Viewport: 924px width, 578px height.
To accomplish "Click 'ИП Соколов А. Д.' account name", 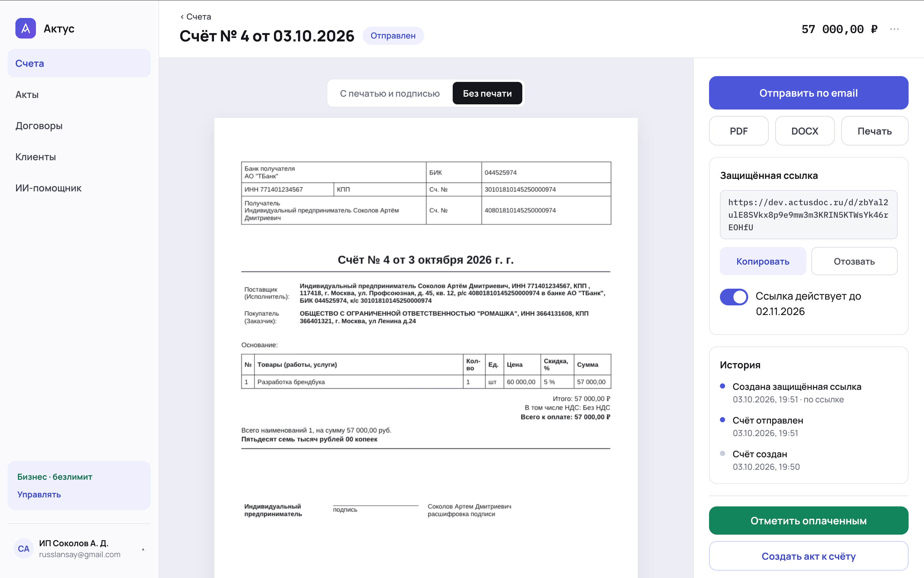I will (74, 543).
